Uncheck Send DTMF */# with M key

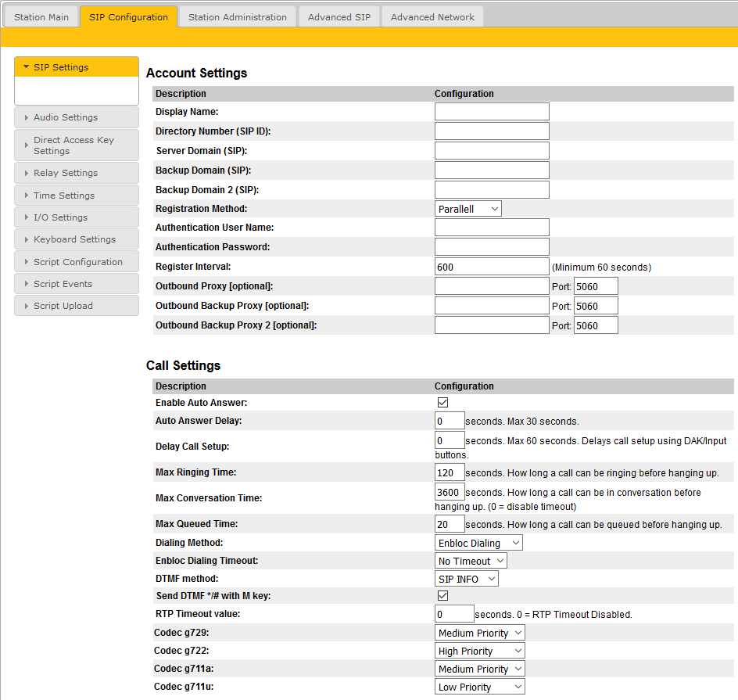click(x=442, y=596)
